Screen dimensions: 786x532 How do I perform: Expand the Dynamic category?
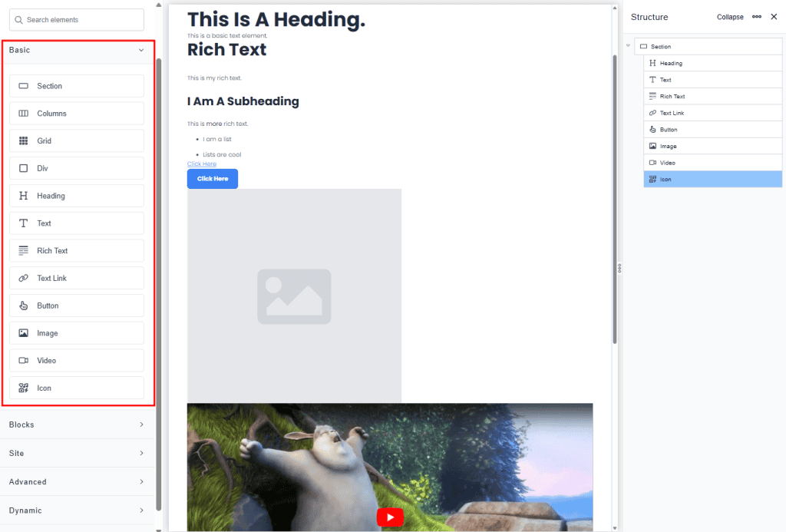(x=141, y=511)
